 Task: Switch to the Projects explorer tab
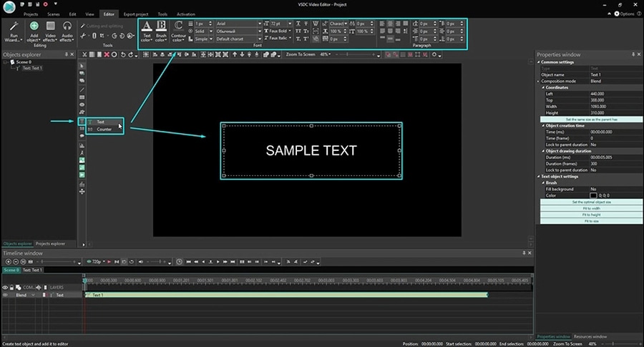pos(50,243)
